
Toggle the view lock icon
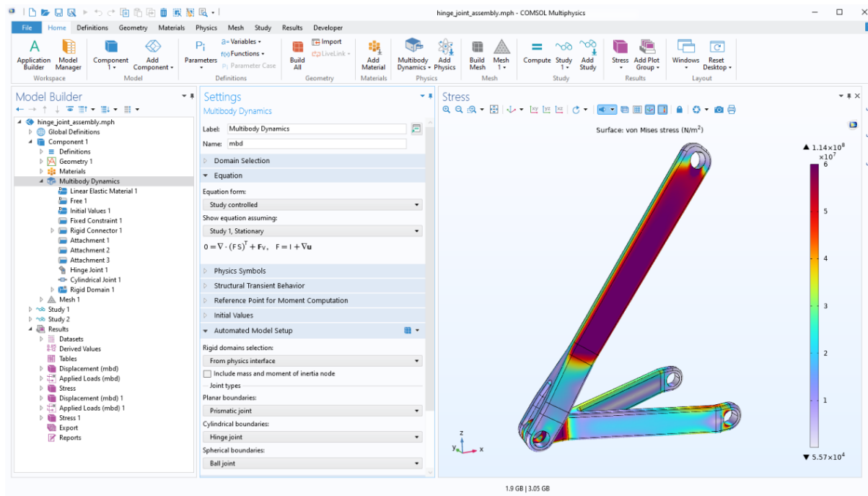coord(679,110)
